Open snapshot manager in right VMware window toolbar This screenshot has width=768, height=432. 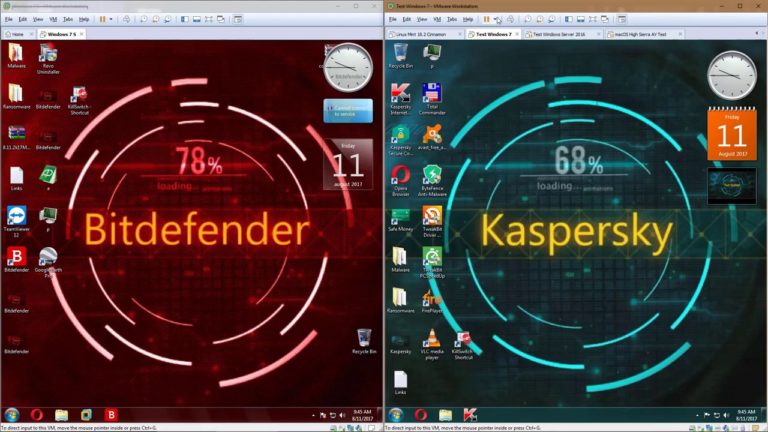click(x=552, y=19)
